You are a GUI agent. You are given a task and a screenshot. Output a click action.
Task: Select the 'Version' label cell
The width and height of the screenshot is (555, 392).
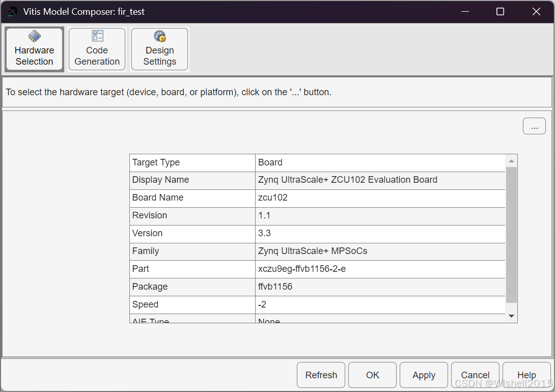coord(192,234)
